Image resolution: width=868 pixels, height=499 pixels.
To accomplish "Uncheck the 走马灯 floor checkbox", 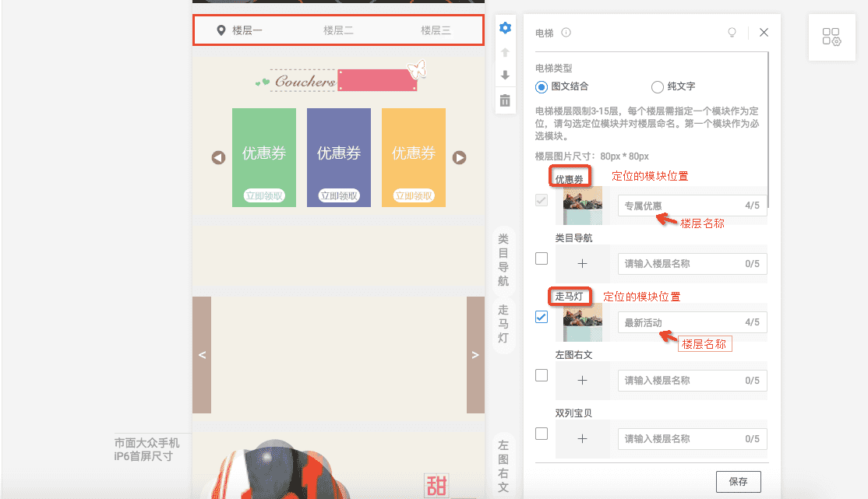I will (x=542, y=317).
